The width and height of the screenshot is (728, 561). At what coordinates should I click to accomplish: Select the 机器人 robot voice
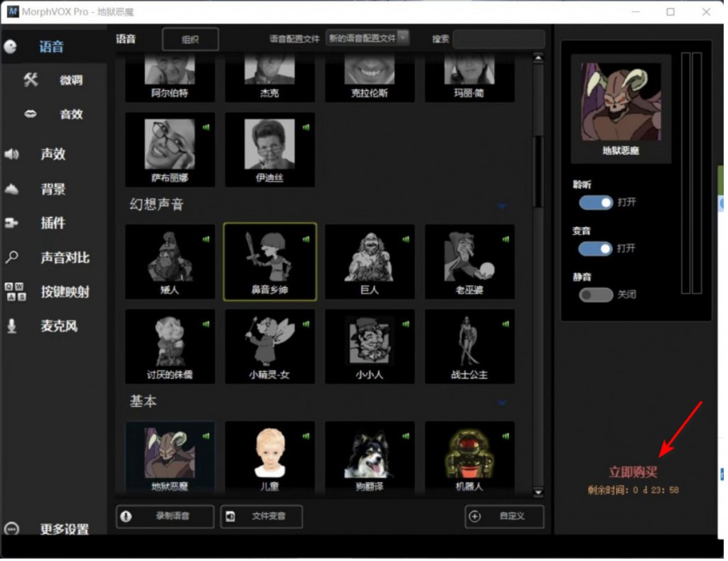pyautogui.click(x=469, y=457)
